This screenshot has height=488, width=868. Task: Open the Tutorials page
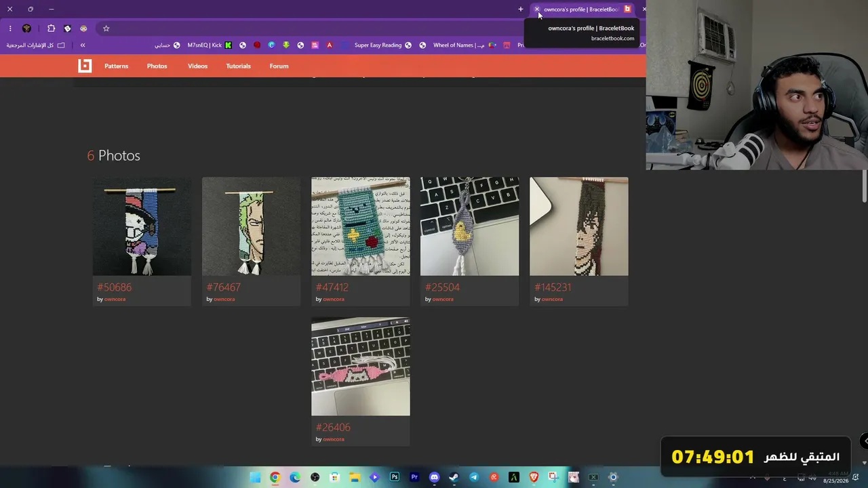[x=238, y=66]
